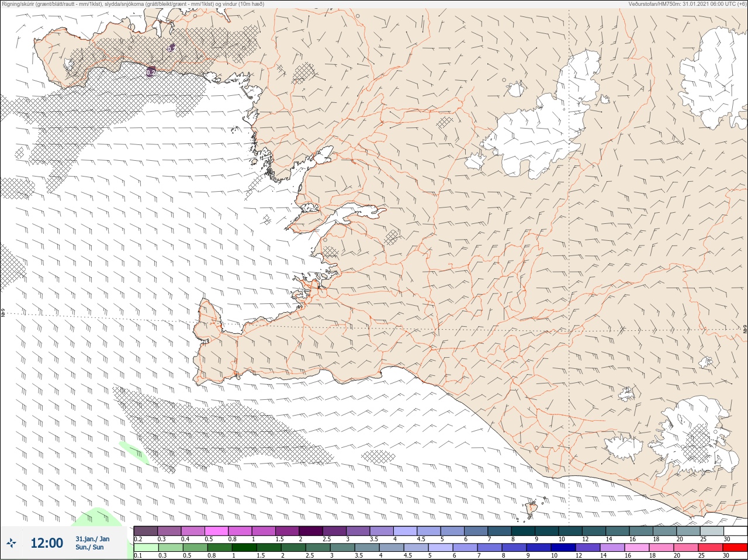Pick the deep navy 10 rain-scale swatch

pyautogui.click(x=563, y=548)
